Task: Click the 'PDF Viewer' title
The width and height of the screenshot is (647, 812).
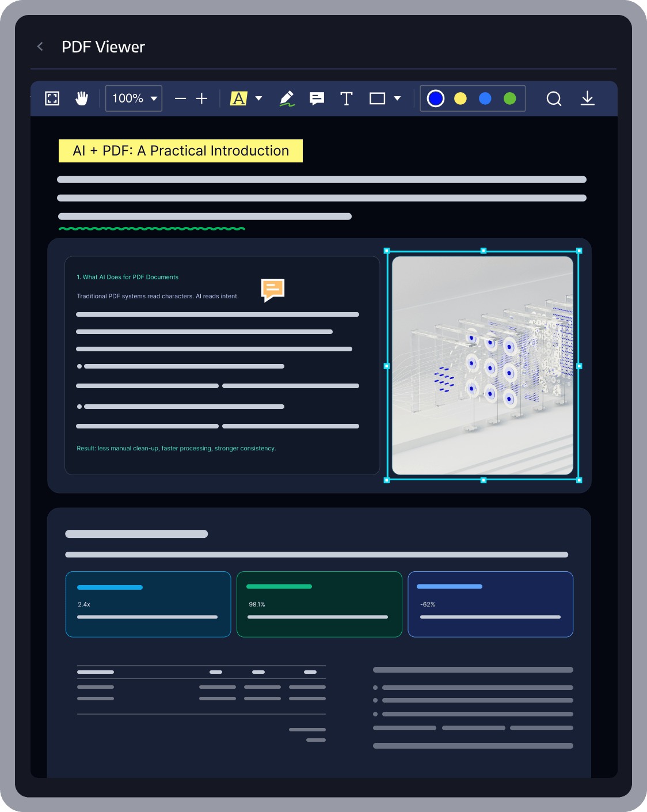Action: coord(104,47)
